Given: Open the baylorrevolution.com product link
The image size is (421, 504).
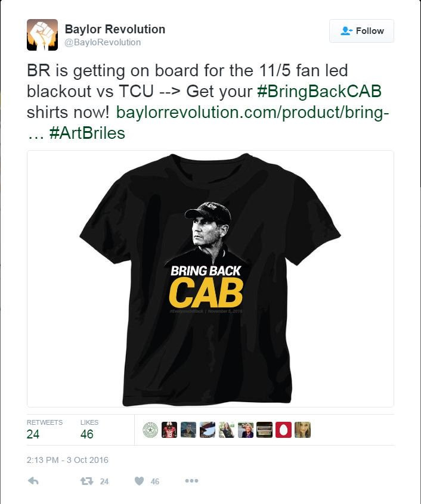Looking at the screenshot, I should pos(252,113).
